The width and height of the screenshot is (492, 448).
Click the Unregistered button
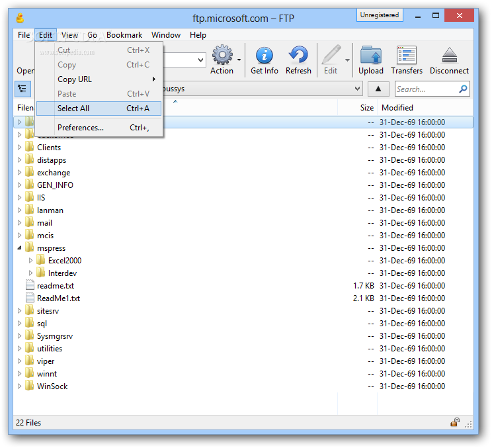coord(380,15)
